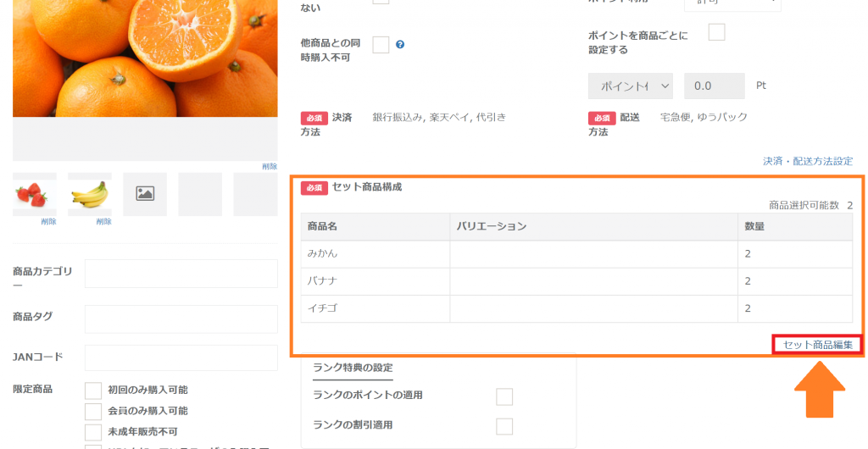Toggle ポイントを商品ごとに設定する checkbox

(x=716, y=32)
